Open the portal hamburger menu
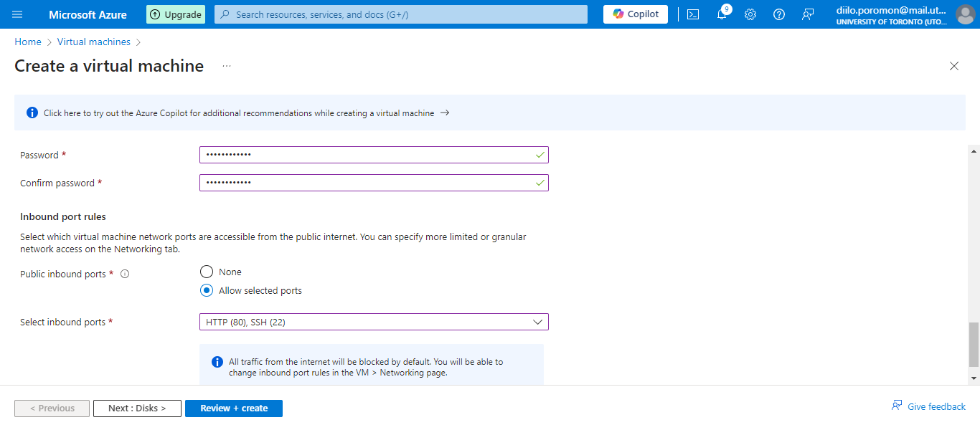The width and height of the screenshot is (980, 435). [x=17, y=14]
